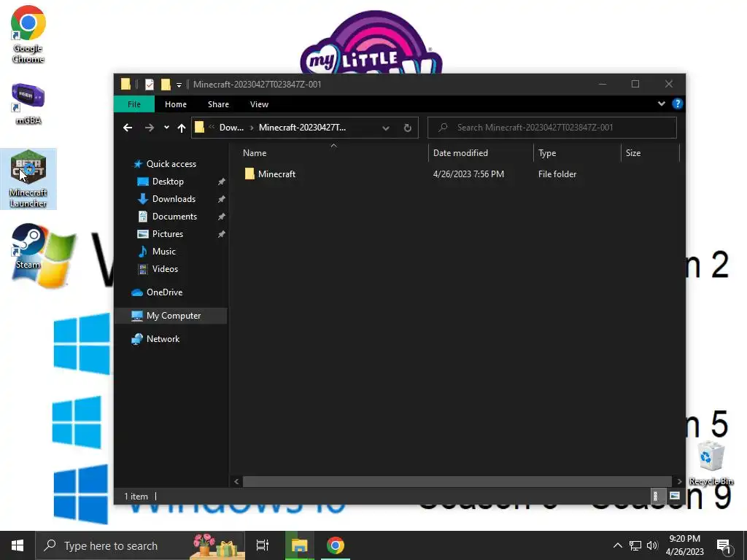Screen dimensions: 747x560
Task: Open address bar previous locations dropdown
Action: 386,128
